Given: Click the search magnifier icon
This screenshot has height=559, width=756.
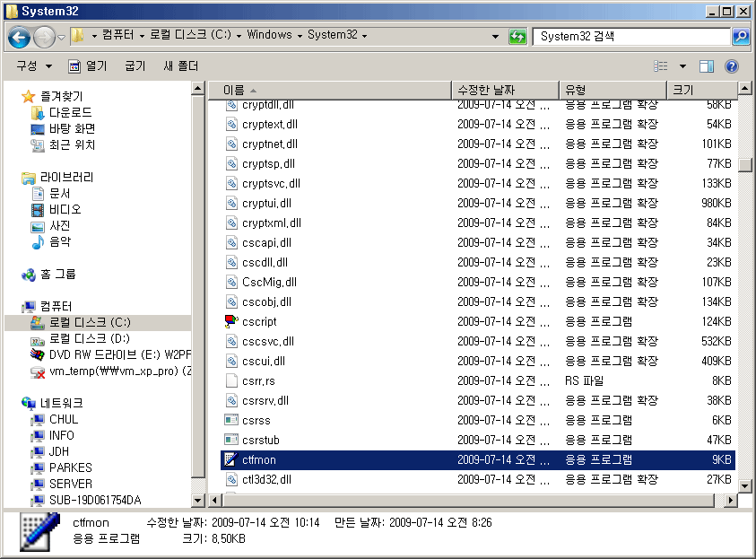Looking at the screenshot, I should pos(741,36).
